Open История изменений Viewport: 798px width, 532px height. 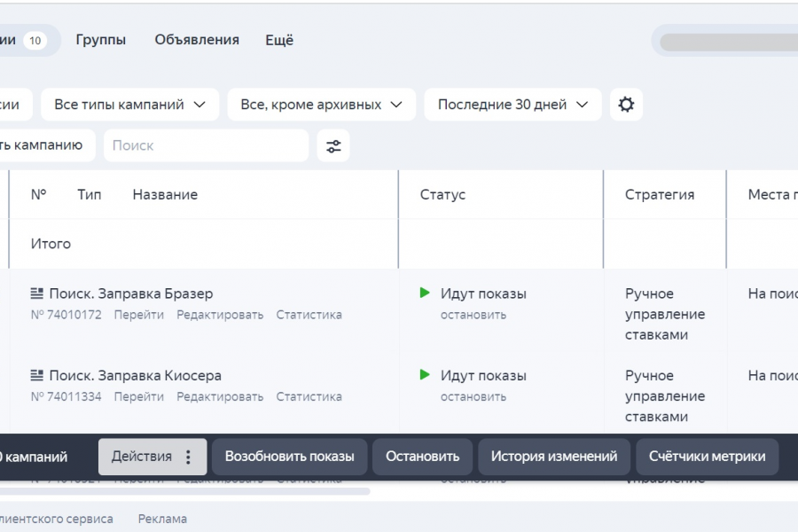pyautogui.click(x=554, y=457)
